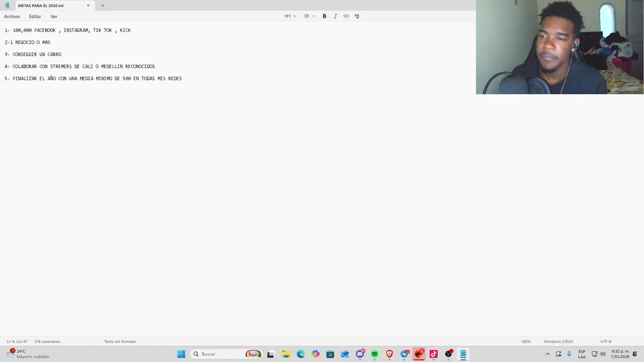
Task: Open the notification bell icon
Action: [635, 354]
